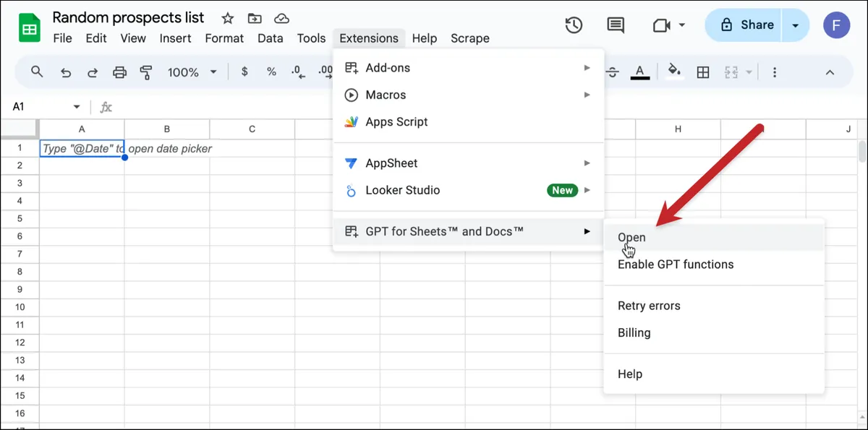Screen dimensions: 868x430
Task: Choose Retry errors in submenu
Action: [714, 306]
